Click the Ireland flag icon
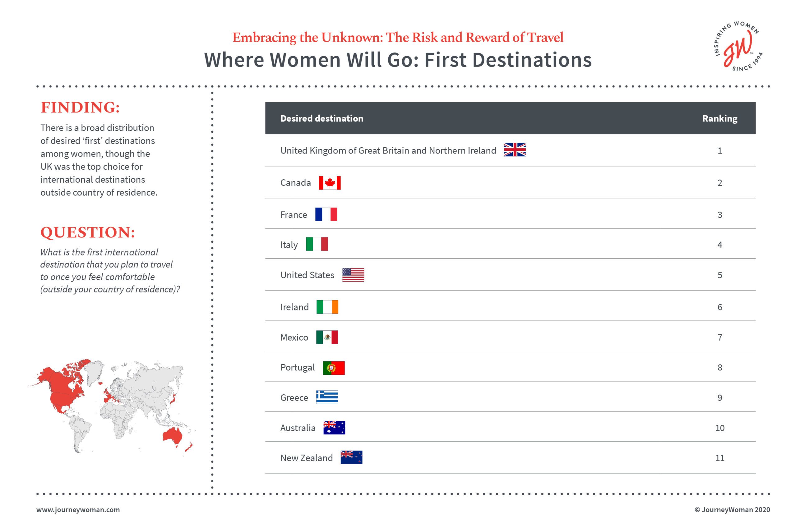This screenshot has height=532, width=796. [x=327, y=307]
